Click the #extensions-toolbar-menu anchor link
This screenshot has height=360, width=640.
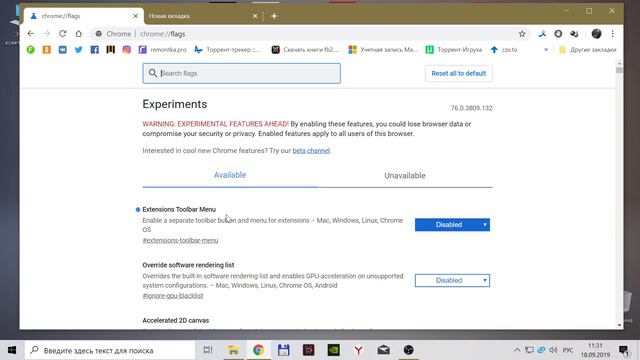pos(180,240)
